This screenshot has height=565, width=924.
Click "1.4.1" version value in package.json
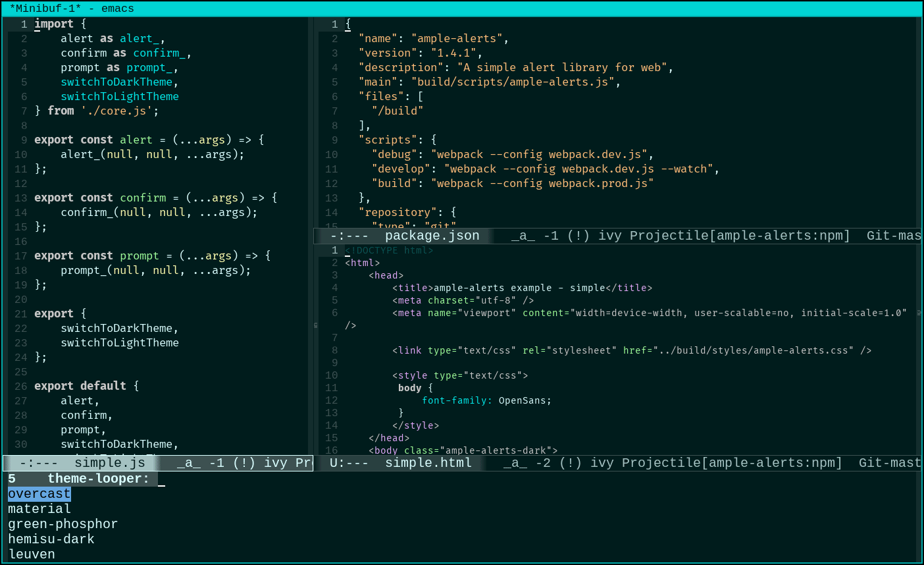pyautogui.click(x=453, y=53)
